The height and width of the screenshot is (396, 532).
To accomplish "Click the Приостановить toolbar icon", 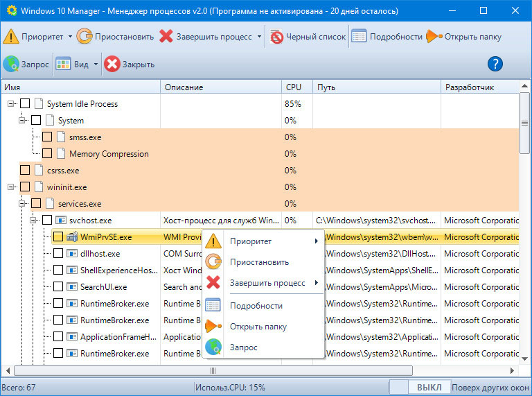I will pos(84,36).
